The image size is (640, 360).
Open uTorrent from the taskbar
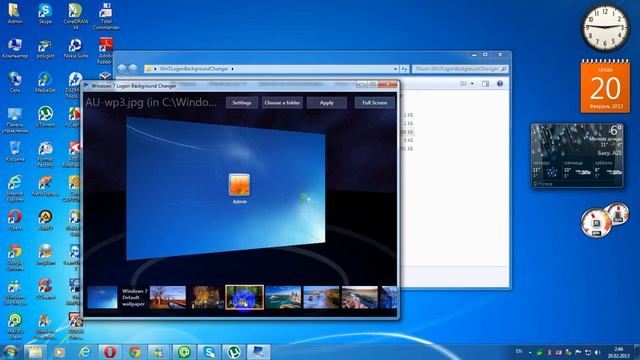pos(233,352)
